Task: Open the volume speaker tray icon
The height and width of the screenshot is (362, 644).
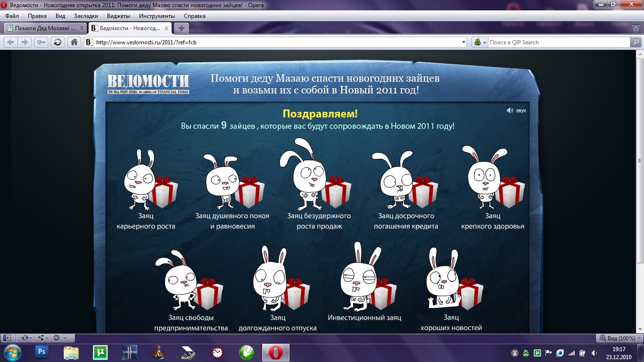Action: (594, 353)
